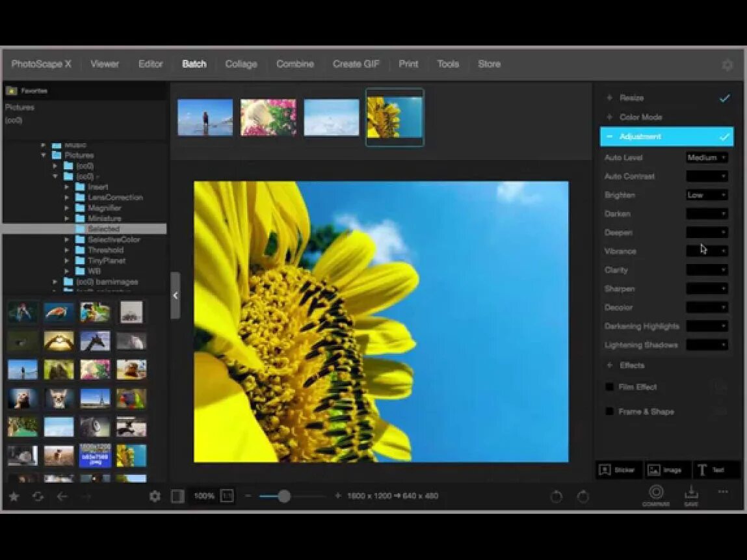
Task: Open the Auto Contrast dropdown
Action: tap(707, 176)
